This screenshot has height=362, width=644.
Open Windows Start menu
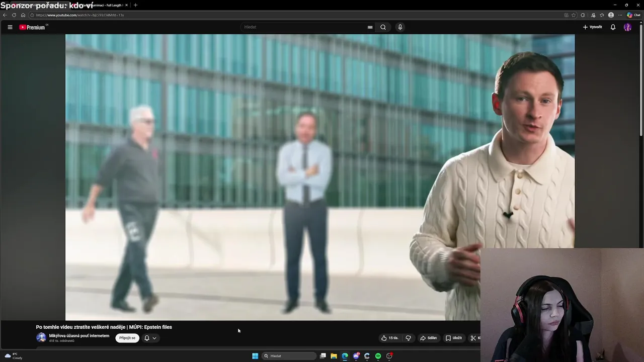(x=255, y=356)
